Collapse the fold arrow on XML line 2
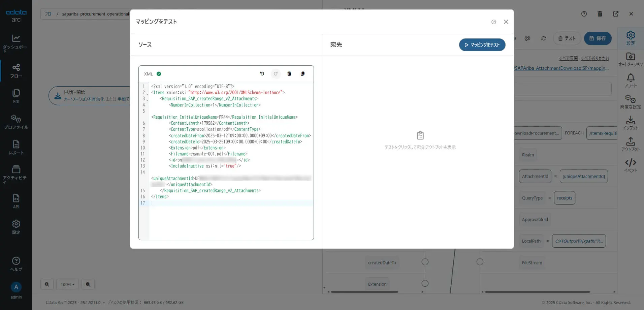Image resolution: width=644 pixels, height=310 pixels. 147,94
